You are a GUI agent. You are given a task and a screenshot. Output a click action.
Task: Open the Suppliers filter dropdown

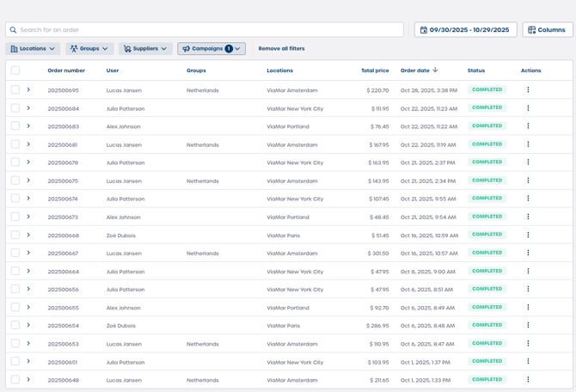click(145, 49)
